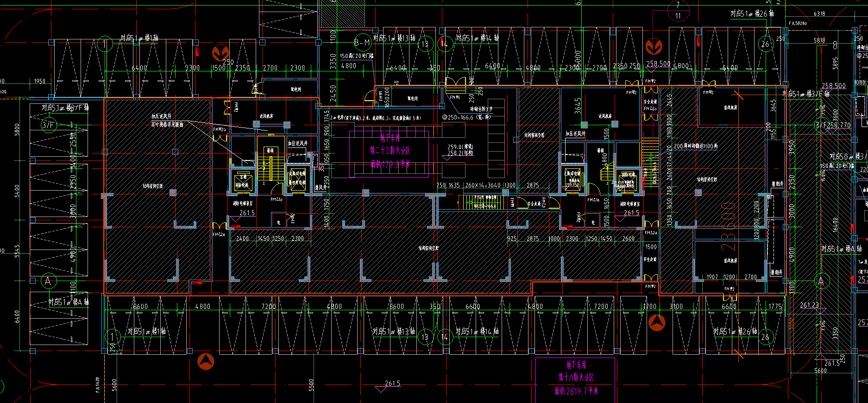Screen dimensions: 868x403
Task: Select the 260X14=3640 stair dimension
Action: pyautogui.click(x=483, y=185)
